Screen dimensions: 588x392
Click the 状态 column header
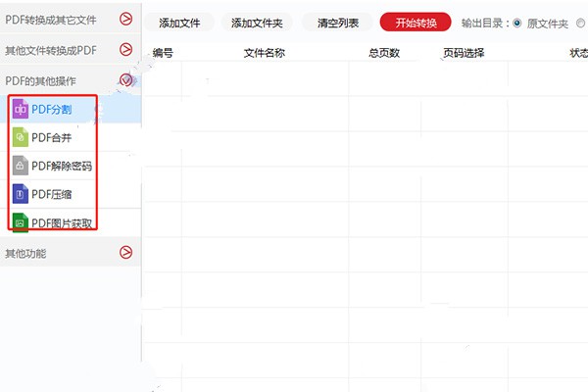tap(578, 53)
